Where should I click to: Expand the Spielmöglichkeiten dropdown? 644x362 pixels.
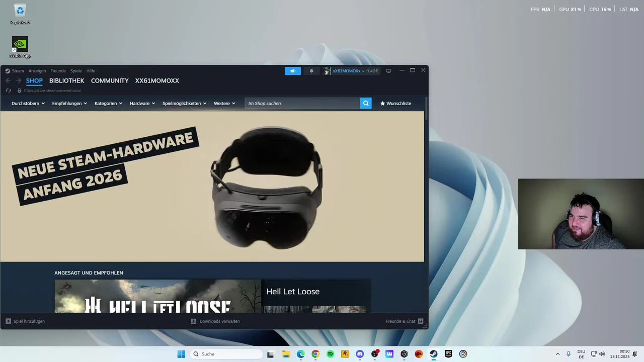click(185, 103)
